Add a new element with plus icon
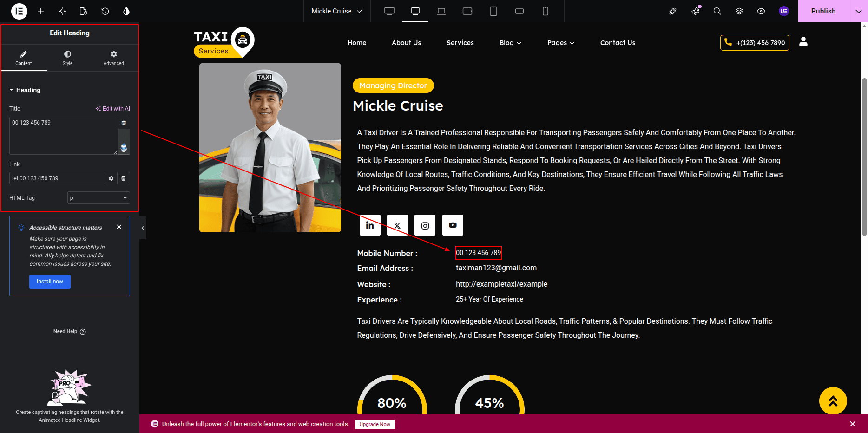The height and width of the screenshot is (433, 868). [41, 11]
